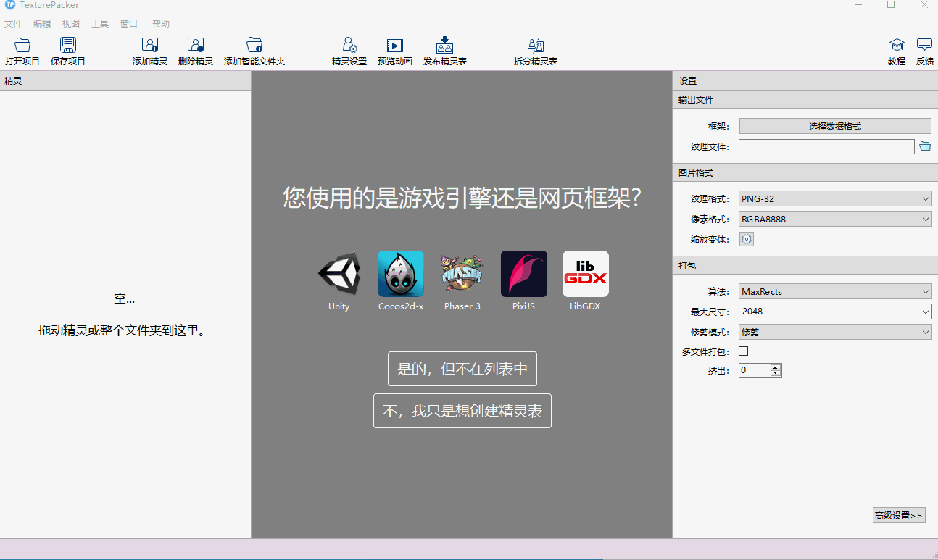Click the 高级设置>> button
This screenshot has height=560, width=938.
[x=899, y=515]
